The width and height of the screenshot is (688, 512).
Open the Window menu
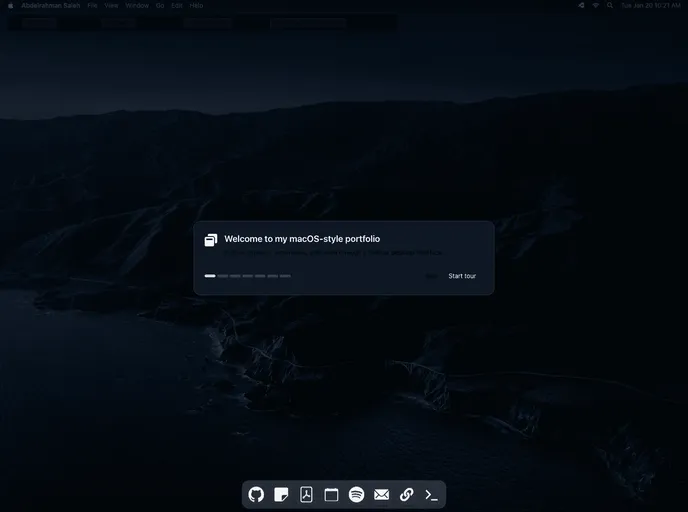137,6
